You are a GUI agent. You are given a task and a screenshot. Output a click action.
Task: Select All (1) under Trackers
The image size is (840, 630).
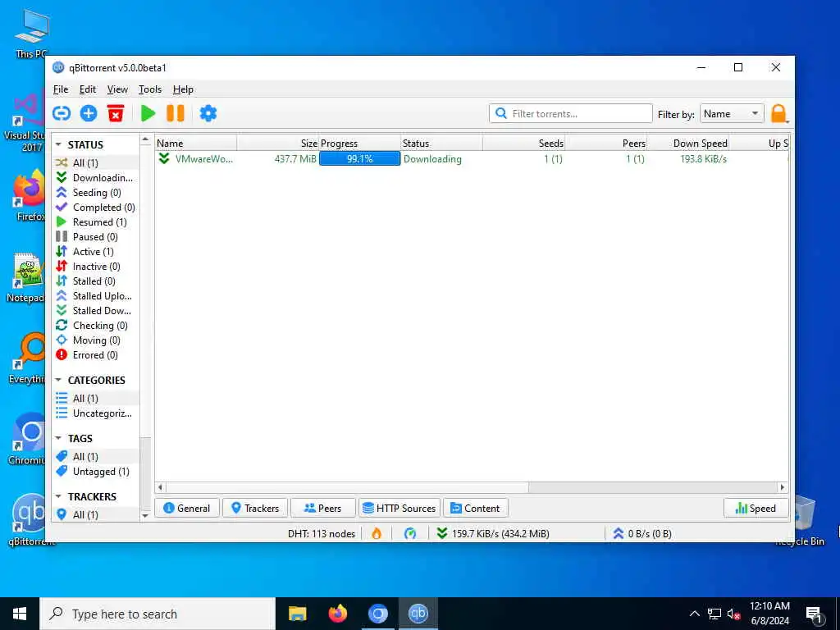(97, 514)
